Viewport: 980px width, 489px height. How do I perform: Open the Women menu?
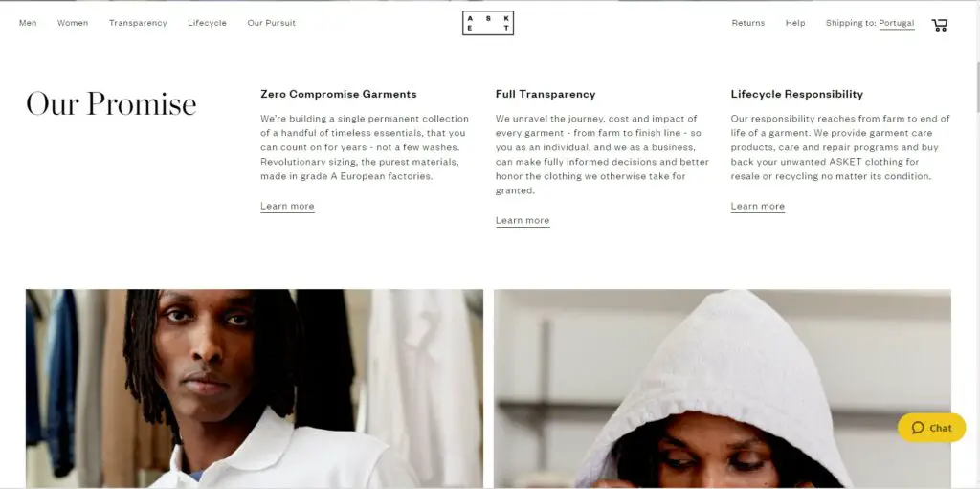click(73, 23)
